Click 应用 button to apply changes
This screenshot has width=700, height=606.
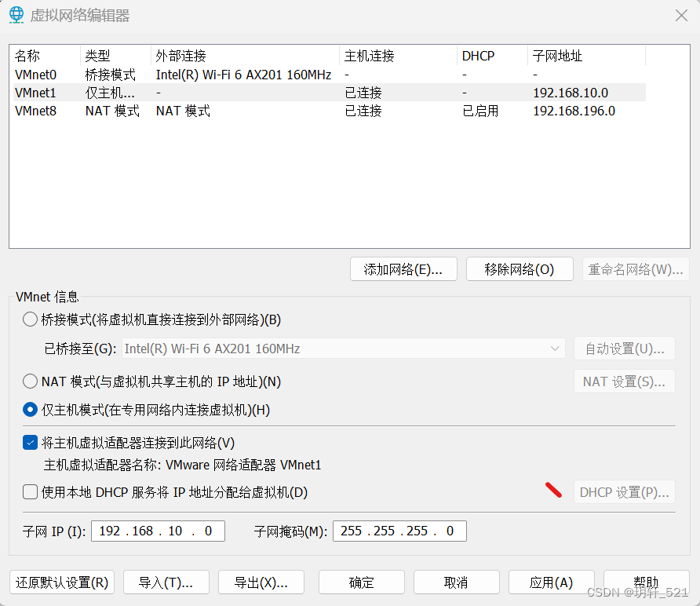(551, 582)
